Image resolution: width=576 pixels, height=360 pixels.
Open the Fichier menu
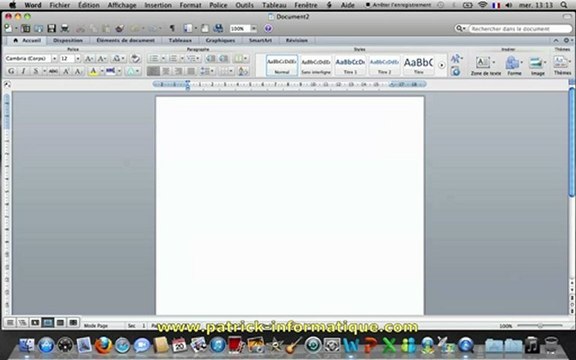[60, 5]
